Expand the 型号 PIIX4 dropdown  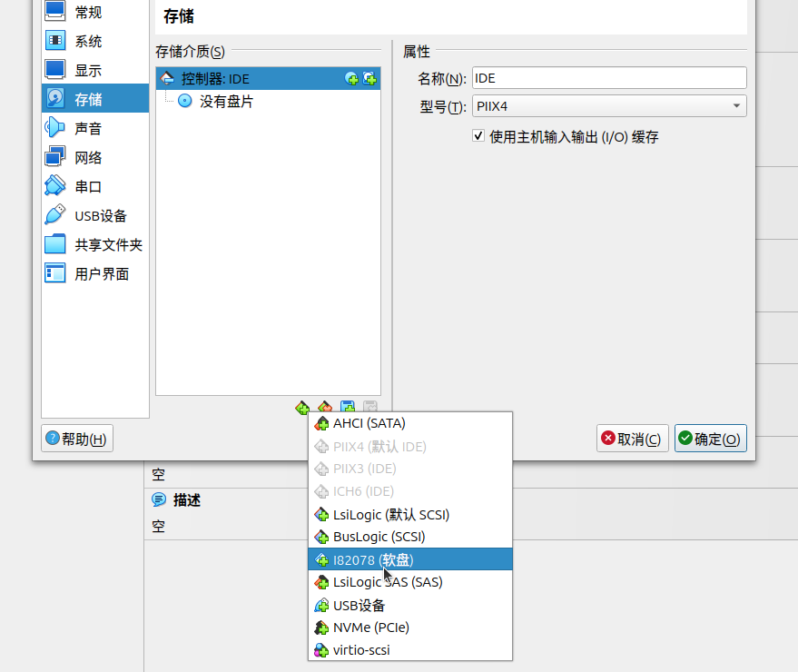click(609, 106)
